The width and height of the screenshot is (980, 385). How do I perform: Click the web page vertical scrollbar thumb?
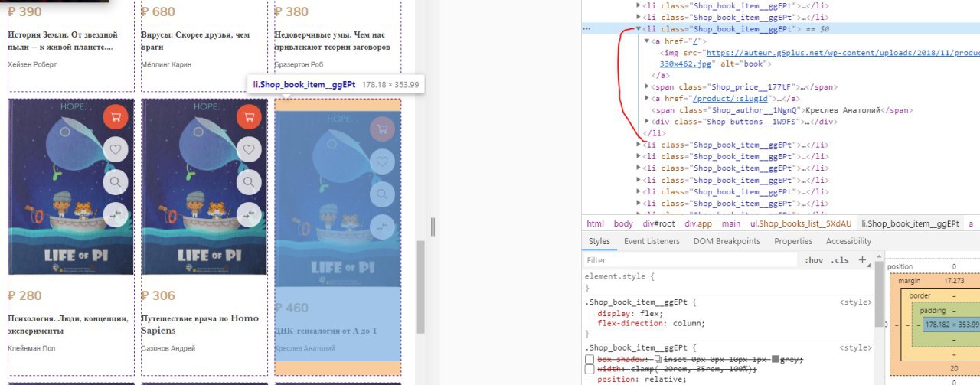click(420, 287)
